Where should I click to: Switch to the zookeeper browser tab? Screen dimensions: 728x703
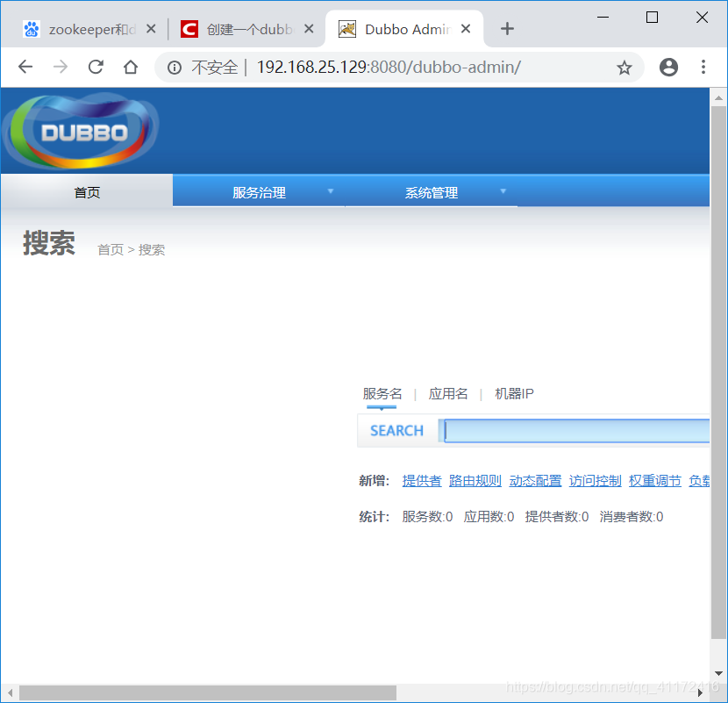pos(83,28)
